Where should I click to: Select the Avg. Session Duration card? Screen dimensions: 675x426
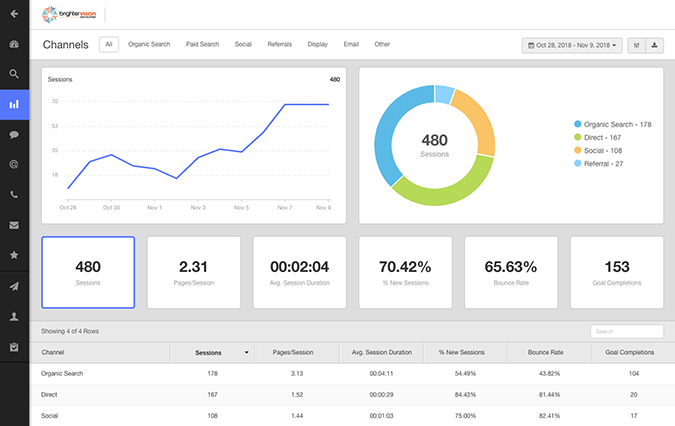click(x=300, y=272)
